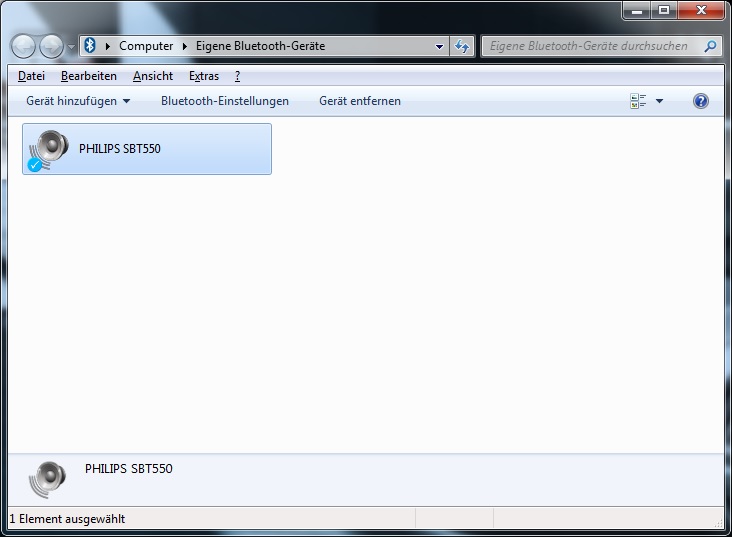
Task: Open the ? help menu
Action: point(237,76)
